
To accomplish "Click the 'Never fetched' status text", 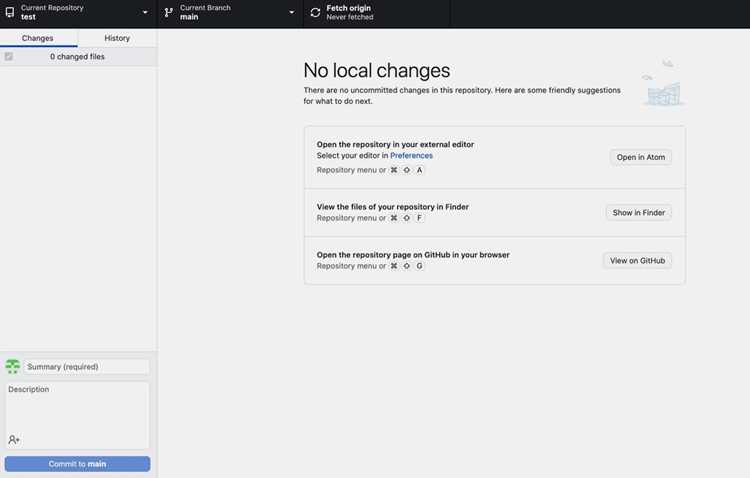I will click(x=350, y=17).
